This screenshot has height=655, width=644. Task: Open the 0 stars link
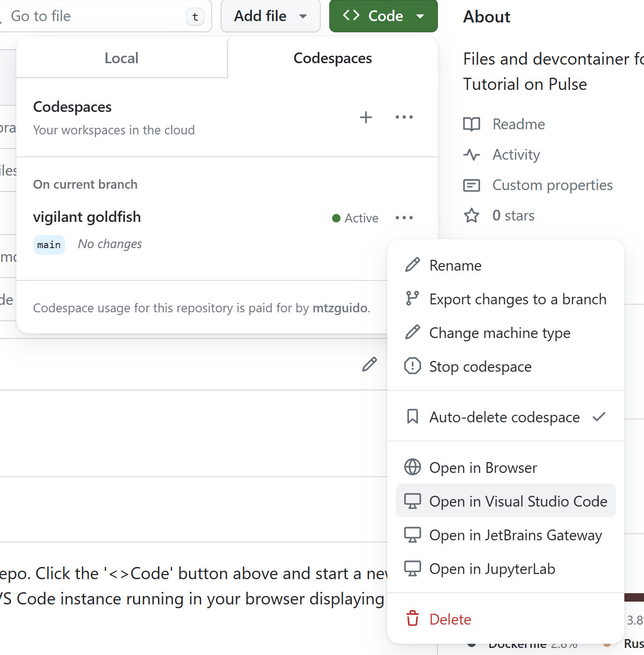coord(513,215)
